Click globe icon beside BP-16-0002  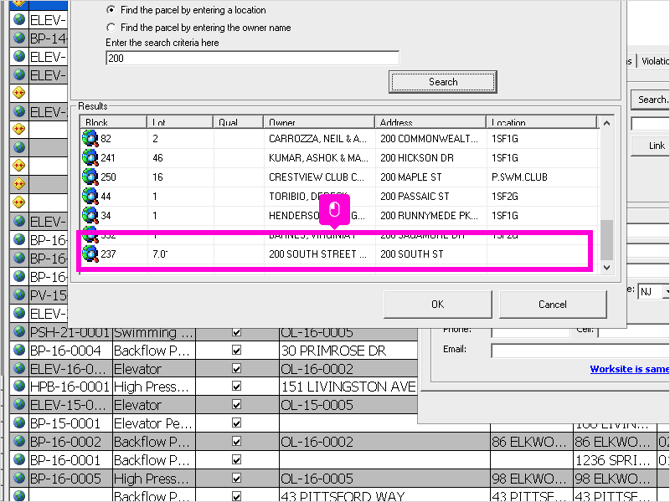click(19, 441)
